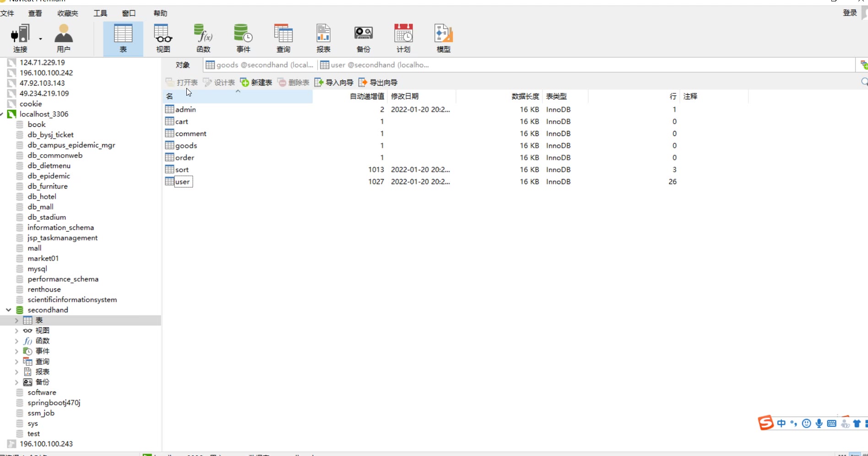This screenshot has width=868, height=456.
Task: Switch to the 对象 (Objects) tab
Action: point(183,65)
